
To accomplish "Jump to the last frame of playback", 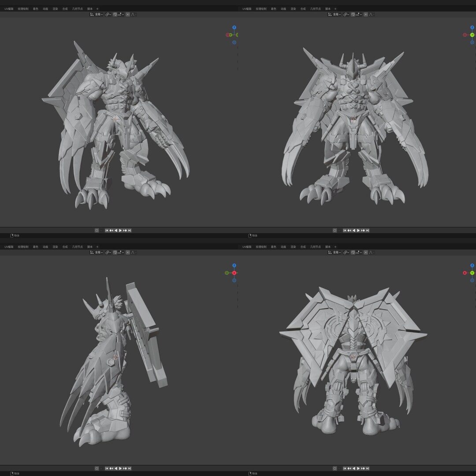I will point(130,230).
